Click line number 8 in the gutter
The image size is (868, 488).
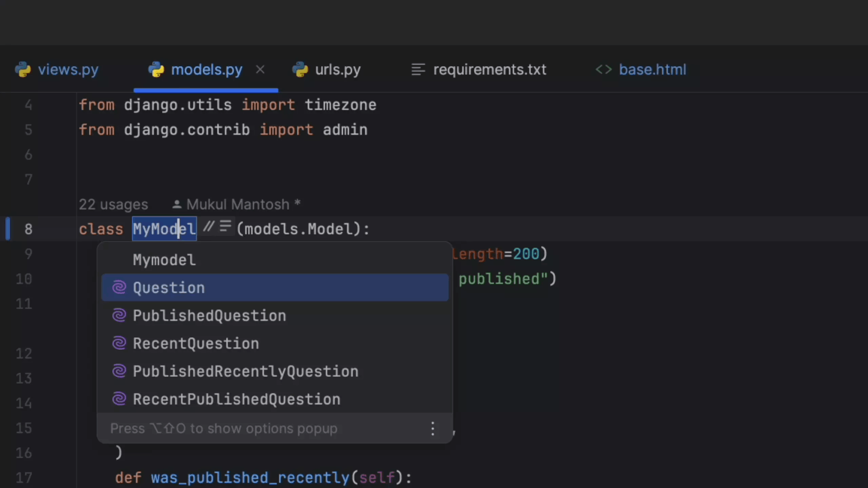[28, 229]
